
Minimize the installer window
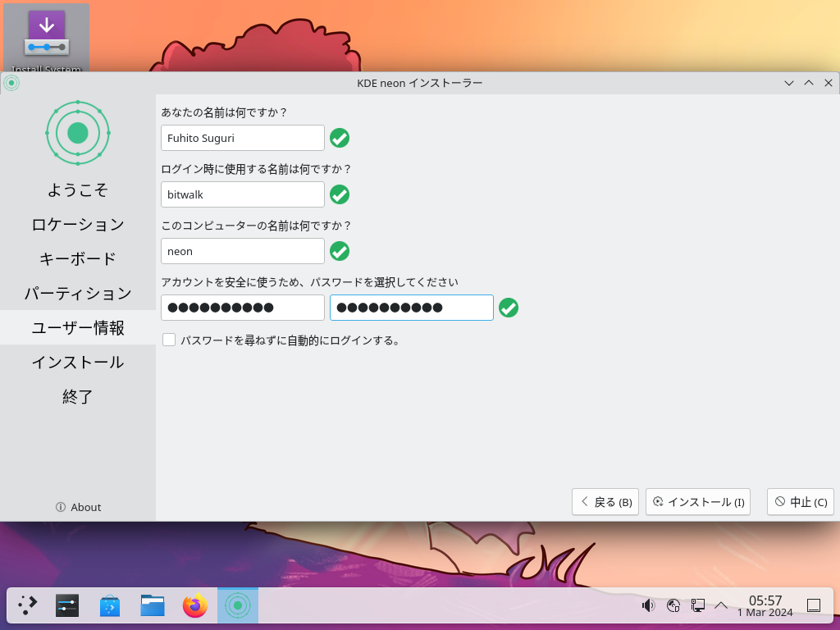click(788, 83)
